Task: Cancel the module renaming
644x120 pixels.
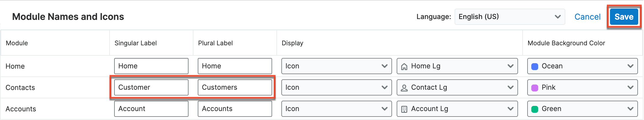Action: tap(587, 17)
